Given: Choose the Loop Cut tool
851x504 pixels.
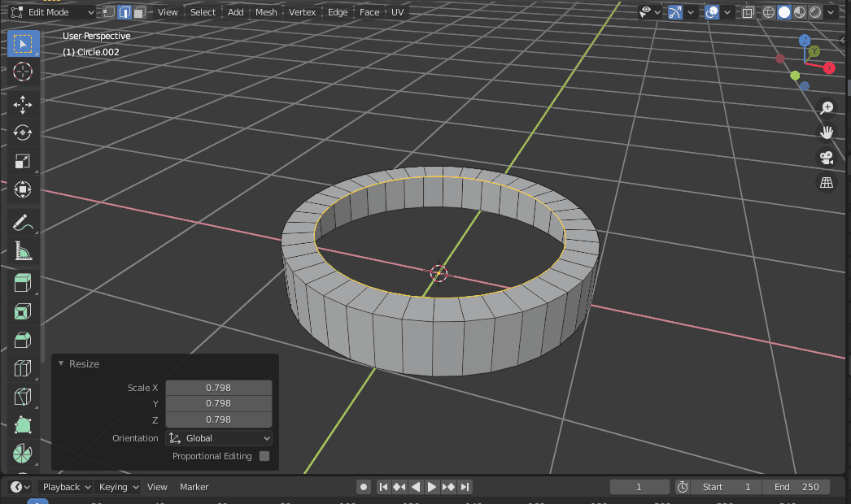Looking at the screenshot, I should coord(22,367).
